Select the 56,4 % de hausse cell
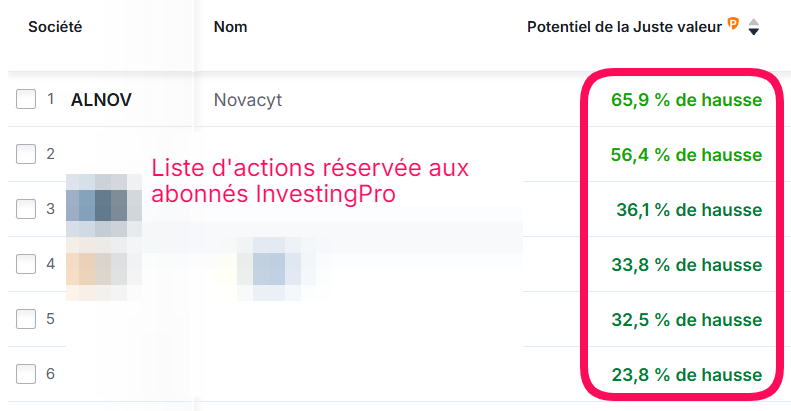This screenshot has width=791, height=411. coord(686,154)
